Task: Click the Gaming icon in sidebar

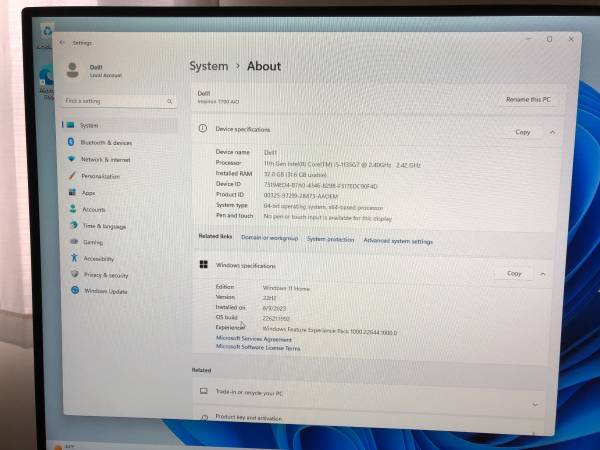Action: click(x=74, y=242)
